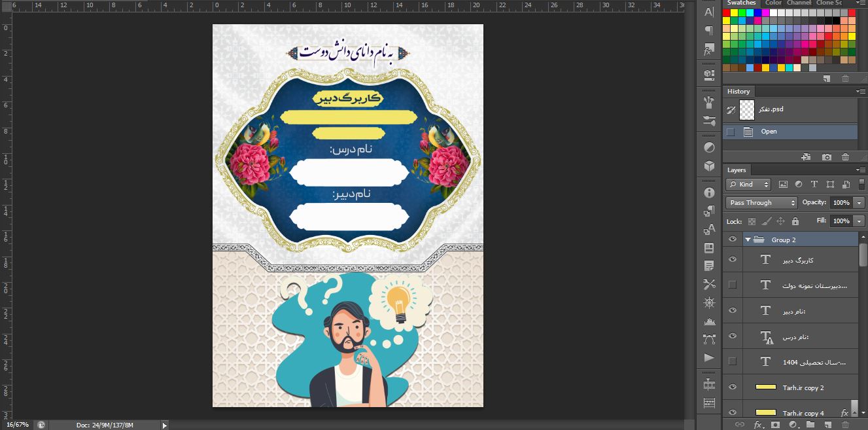Set history brush source on Open state

pos(731,132)
